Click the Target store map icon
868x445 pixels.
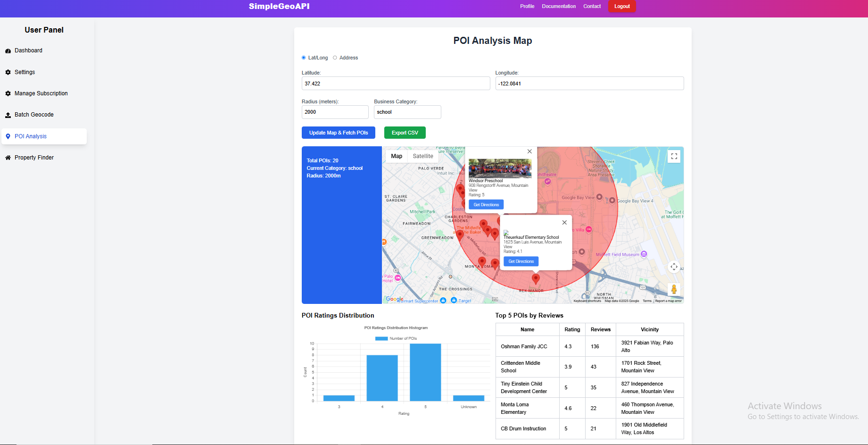click(x=454, y=300)
